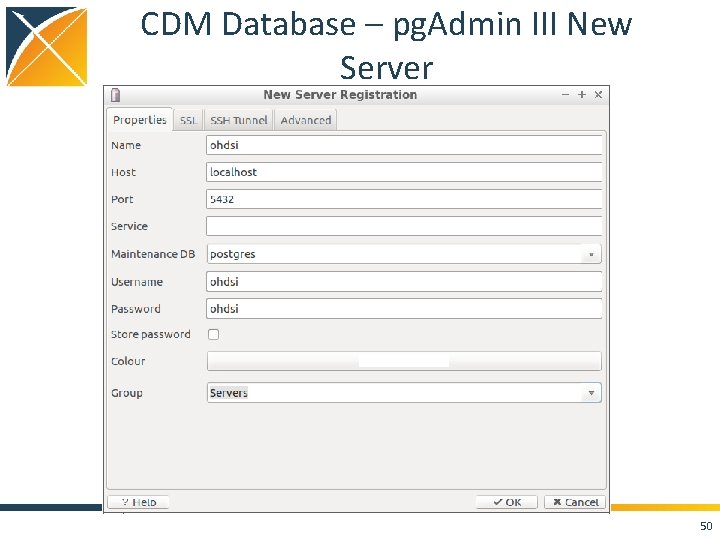720x540 pixels.
Task: Open the Colour picker button
Action: [x=404, y=361]
